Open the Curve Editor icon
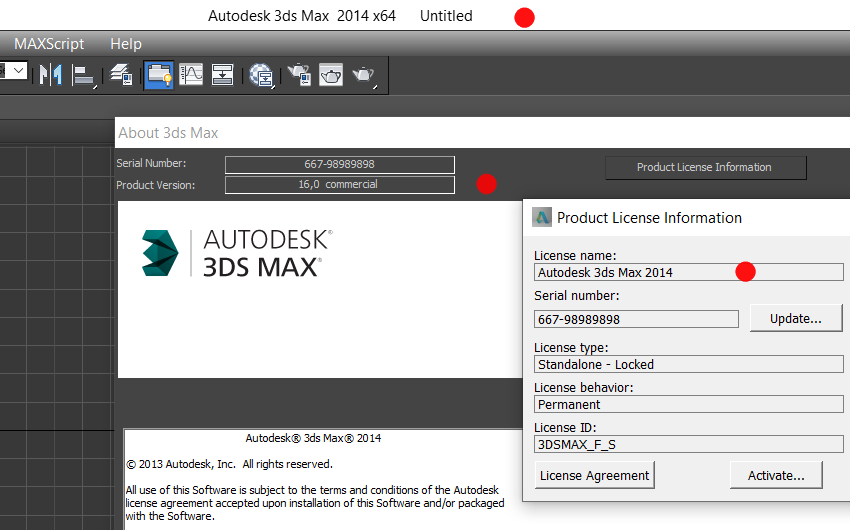850x530 pixels. (191, 75)
